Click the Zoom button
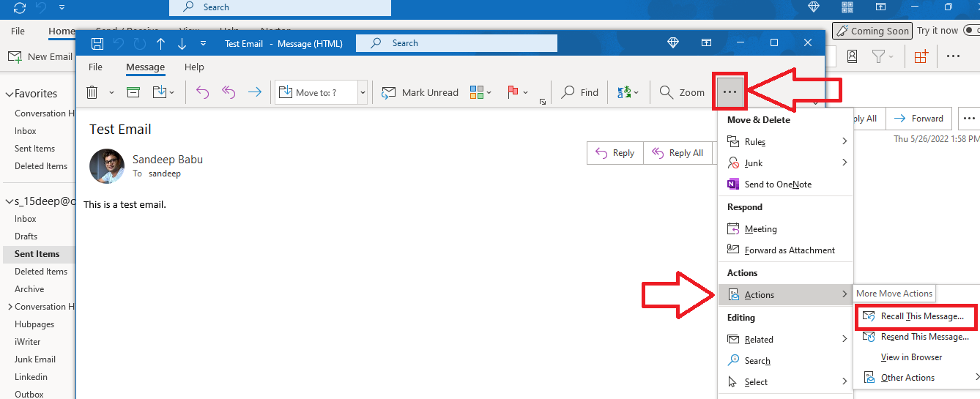The width and height of the screenshot is (980, 399). pos(682,92)
